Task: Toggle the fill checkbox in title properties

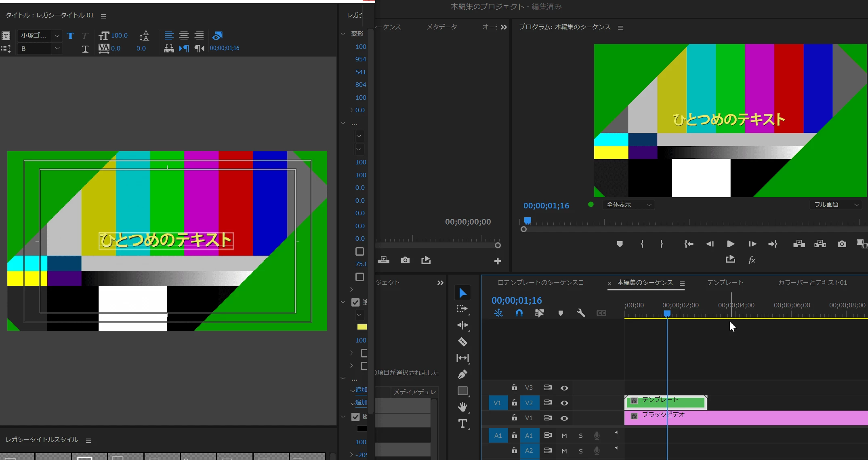Action: point(355,302)
